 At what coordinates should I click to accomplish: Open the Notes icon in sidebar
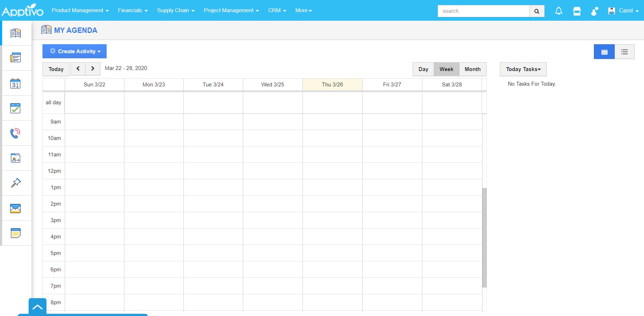pyautogui.click(x=15, y=233)
